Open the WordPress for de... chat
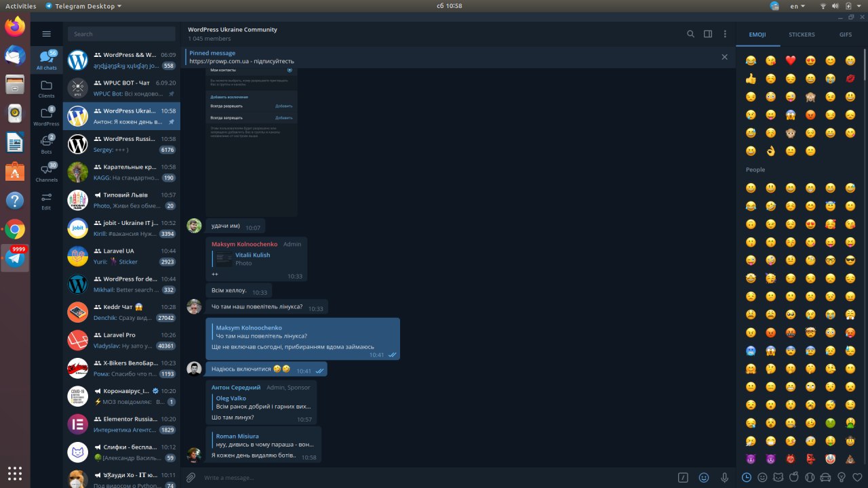The height and width of the screenshot is (488, 868). (x=121, y=284)
